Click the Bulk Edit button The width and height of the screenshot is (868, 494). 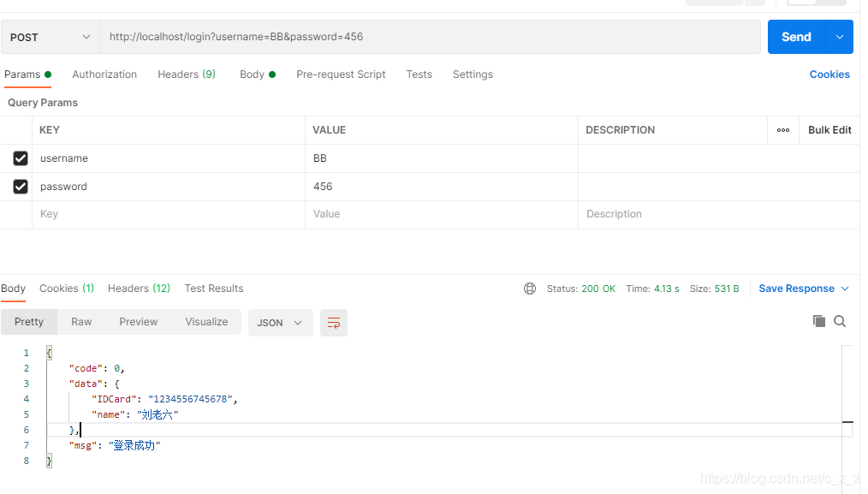pos(829,130)
